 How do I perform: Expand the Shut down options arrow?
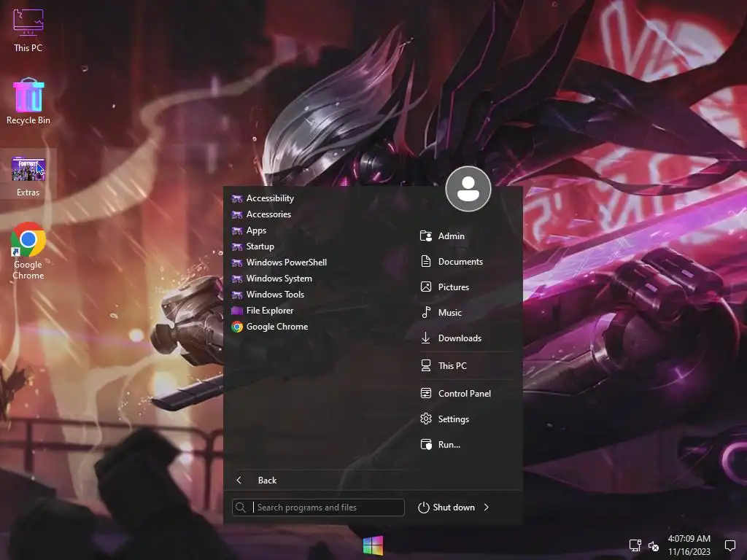(487, 507)
